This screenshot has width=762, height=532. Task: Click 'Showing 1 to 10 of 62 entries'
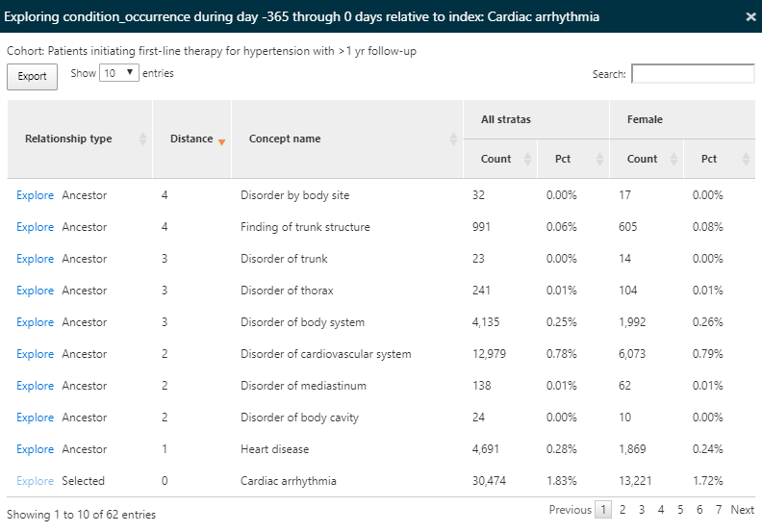click(x=81, y=515)
